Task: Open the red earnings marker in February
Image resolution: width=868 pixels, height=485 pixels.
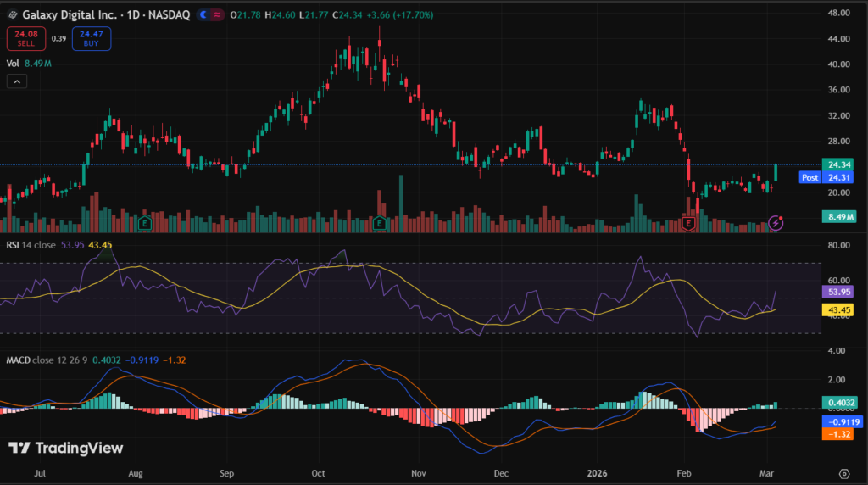Action: pyautogui.click(x=689, y=224)
